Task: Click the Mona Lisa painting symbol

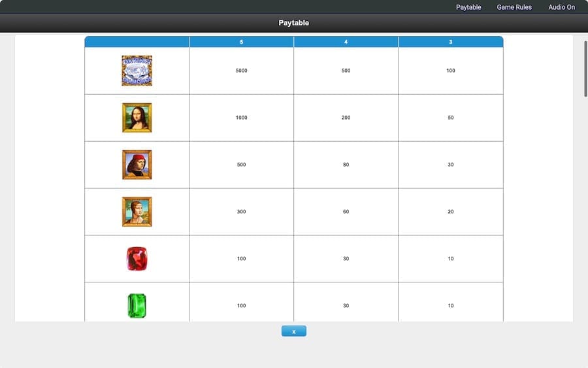Action: coord(137,118)
